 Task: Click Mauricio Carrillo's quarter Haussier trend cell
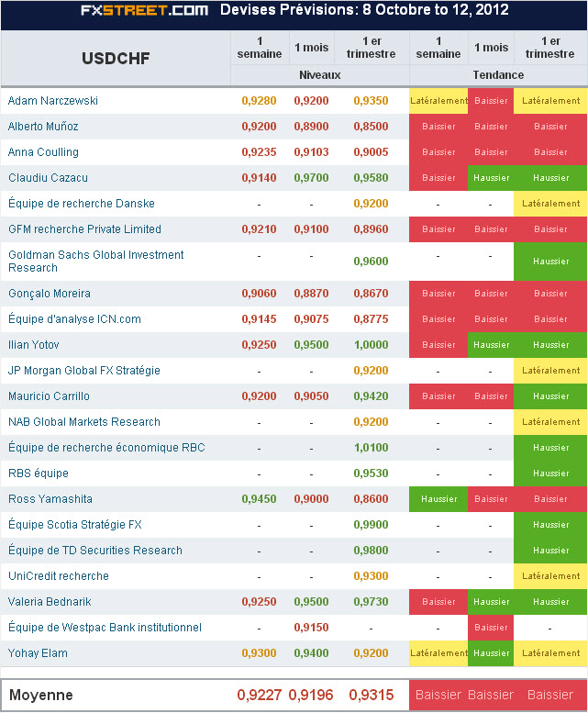pyautogui.click(x=550, y=396)
